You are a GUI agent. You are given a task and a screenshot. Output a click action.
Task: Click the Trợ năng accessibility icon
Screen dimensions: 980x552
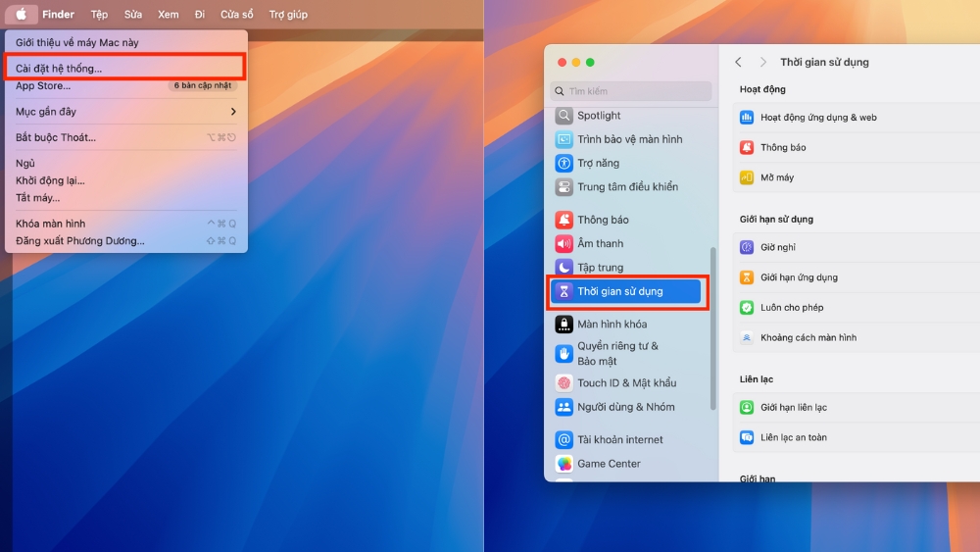(563, 163)
